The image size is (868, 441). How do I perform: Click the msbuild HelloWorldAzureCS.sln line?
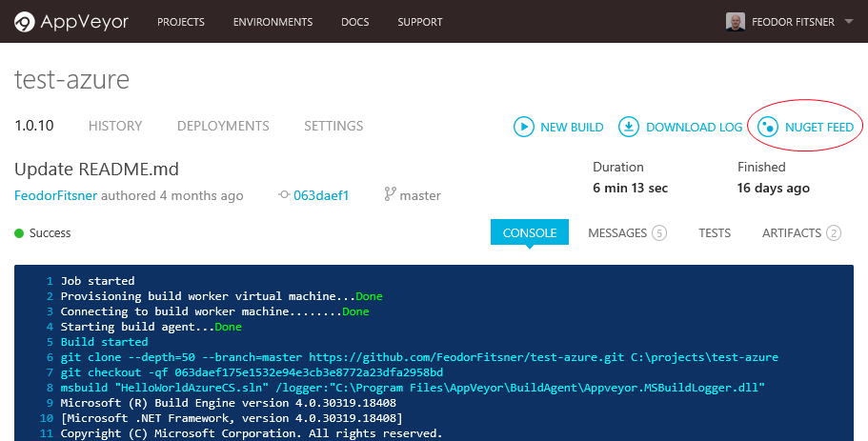(413, 388)
